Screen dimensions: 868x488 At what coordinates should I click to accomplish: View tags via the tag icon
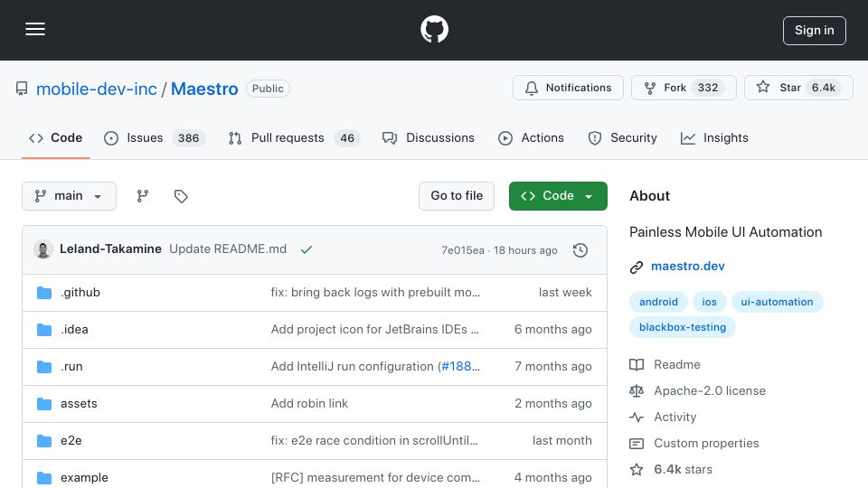[181, 196]
